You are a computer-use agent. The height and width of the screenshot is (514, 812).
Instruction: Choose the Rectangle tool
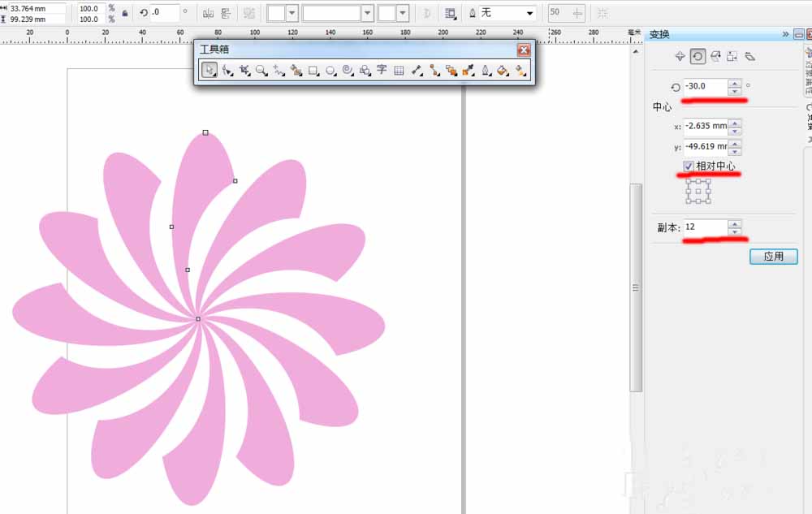pyautogui.click(x=312, y=70)
